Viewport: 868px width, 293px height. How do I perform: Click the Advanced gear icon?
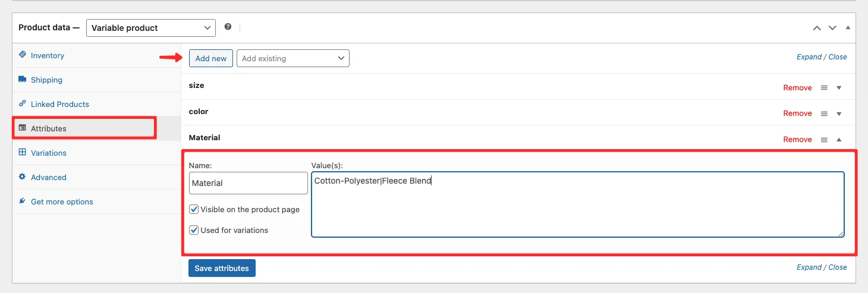[23, 177]
